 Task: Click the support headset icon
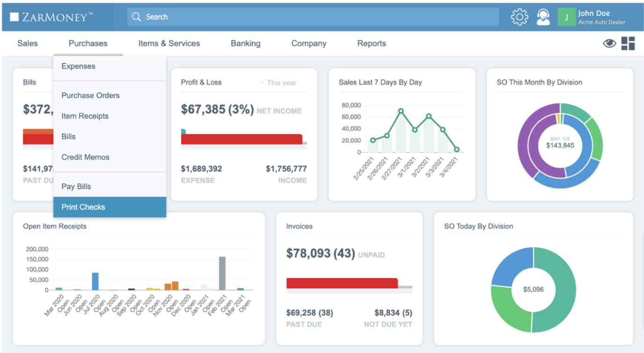tap(543, 16)
